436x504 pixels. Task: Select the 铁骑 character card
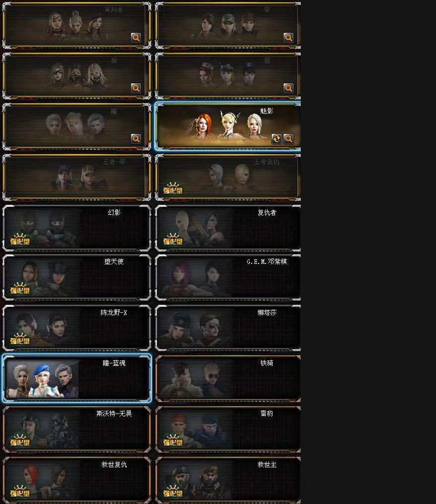coord(228,378)
